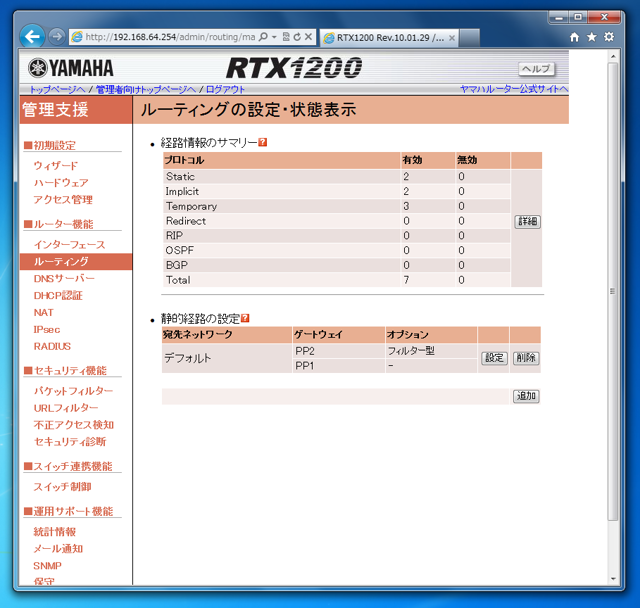640x608 pixels.
Task: Click the PP1 gateway cell
Action: coord(338,366)
